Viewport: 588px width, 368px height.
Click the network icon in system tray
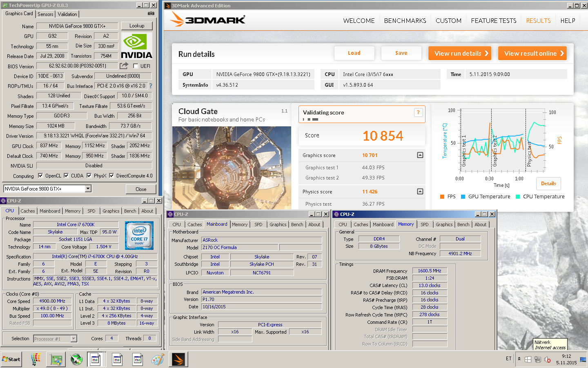pos(538,359)
